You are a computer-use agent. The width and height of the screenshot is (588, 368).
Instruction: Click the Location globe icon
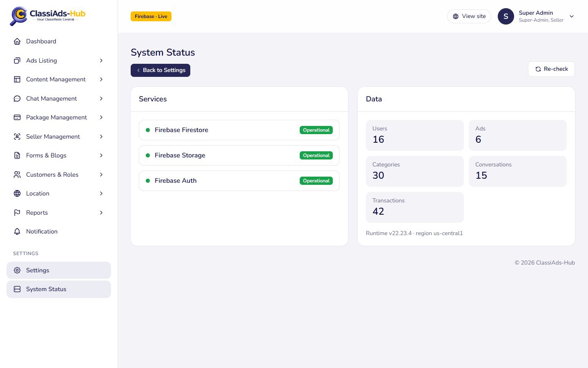coord(17,193)
